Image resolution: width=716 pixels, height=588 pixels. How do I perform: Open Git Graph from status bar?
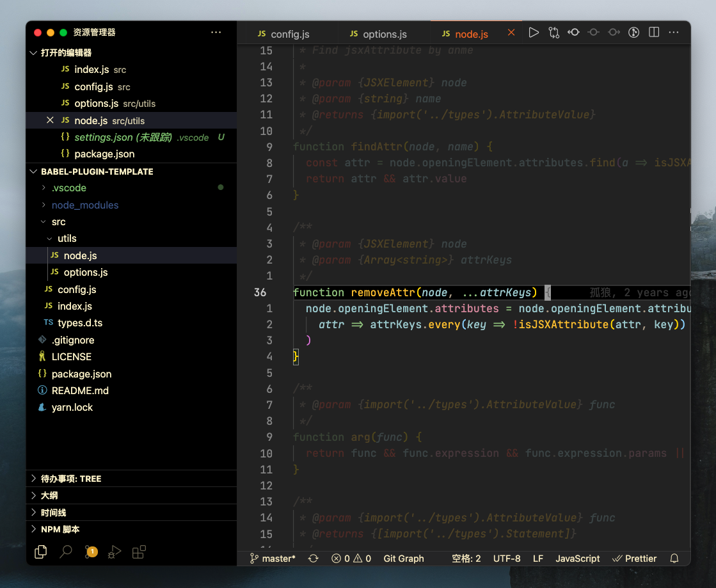click(x=404, y=559)
